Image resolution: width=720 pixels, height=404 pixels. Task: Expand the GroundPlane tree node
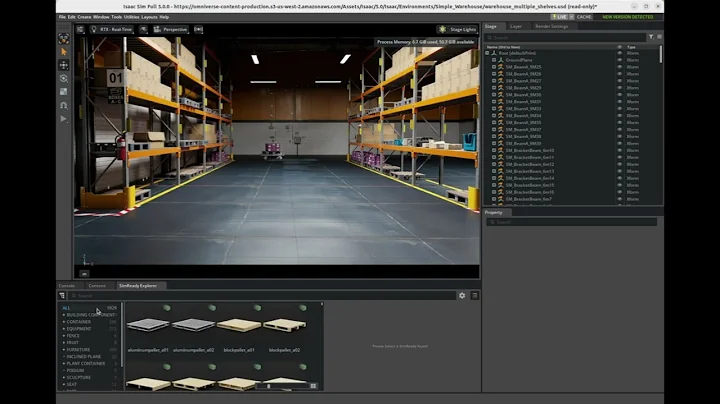click(x=494, y=60)
